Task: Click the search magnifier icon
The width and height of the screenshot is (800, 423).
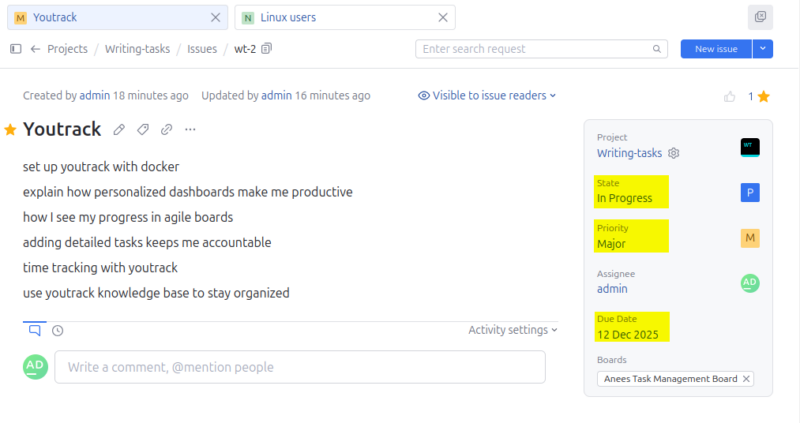Action: (657, 49)
